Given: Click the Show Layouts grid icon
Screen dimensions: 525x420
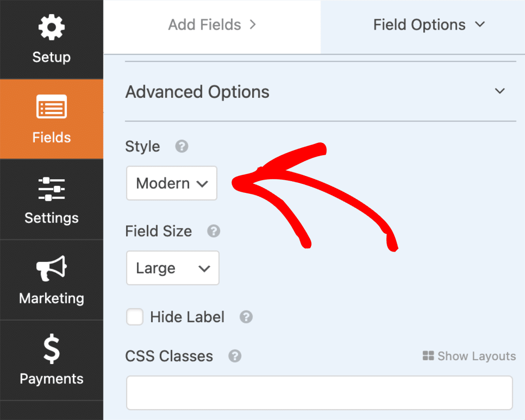Looking at the screenshot, I should (428, 356).
